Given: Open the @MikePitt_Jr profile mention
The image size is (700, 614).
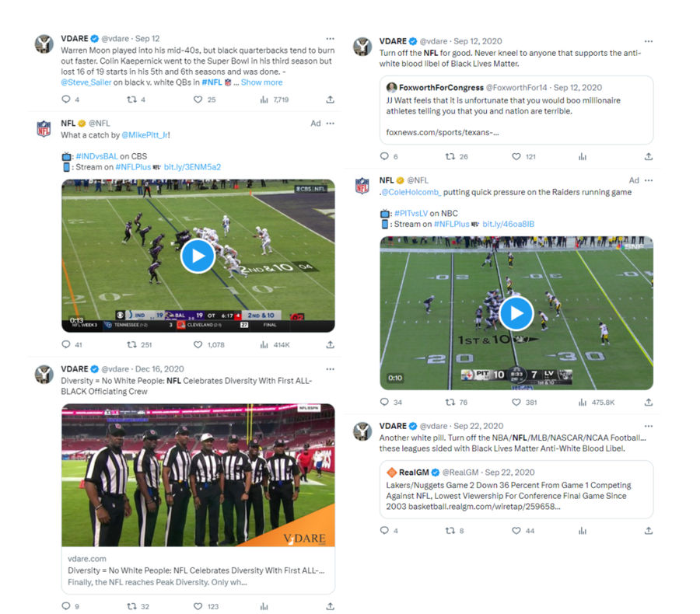Looking at the screenshot, I should (x=145, y=134).
